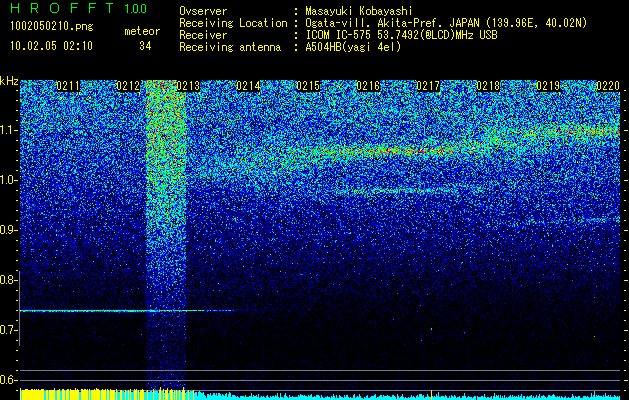
Task: Click the 1.1 frequency axis label
Action: pos(8,130)
